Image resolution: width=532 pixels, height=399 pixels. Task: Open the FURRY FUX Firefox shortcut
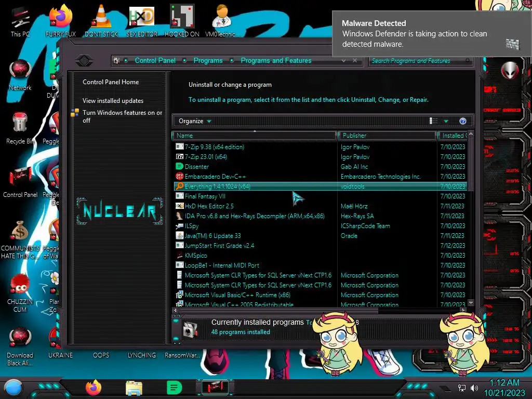[x=60, y=21]
